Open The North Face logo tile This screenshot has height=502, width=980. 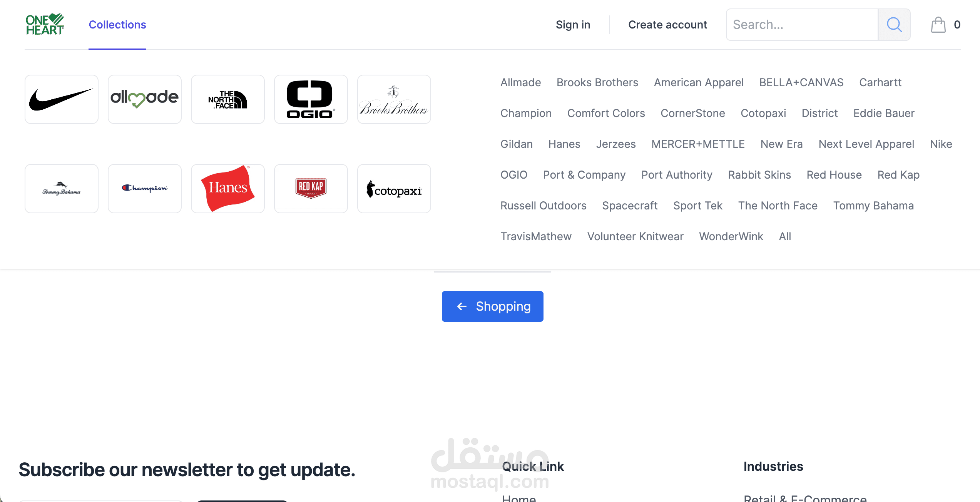(228, 99)
